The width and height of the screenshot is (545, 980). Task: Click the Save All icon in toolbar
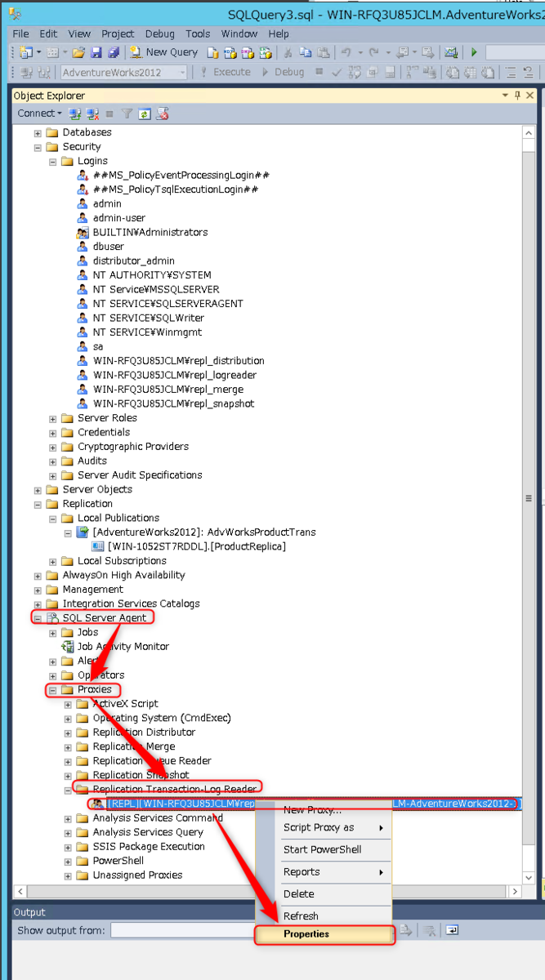pos(114,52)
